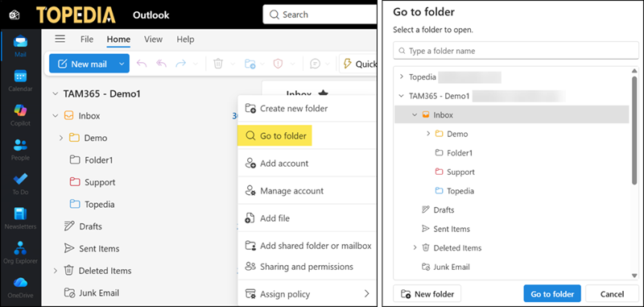Open Junk Email in the Outlook sidebar

[98, 293]
